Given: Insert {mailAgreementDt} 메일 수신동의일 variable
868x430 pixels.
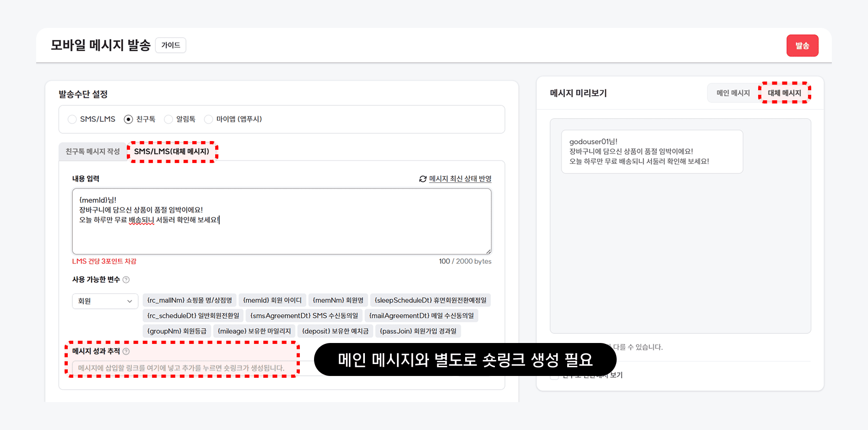Looking at the screenshot, I should (421, 316).
